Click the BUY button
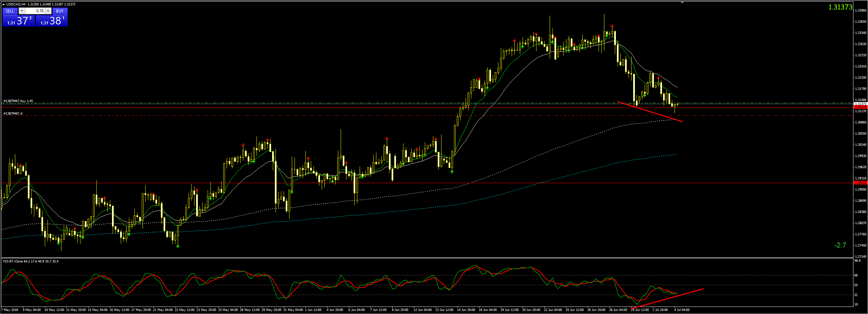Image resolution: width=868 pixels, height=314 pixels. (60, 11)
